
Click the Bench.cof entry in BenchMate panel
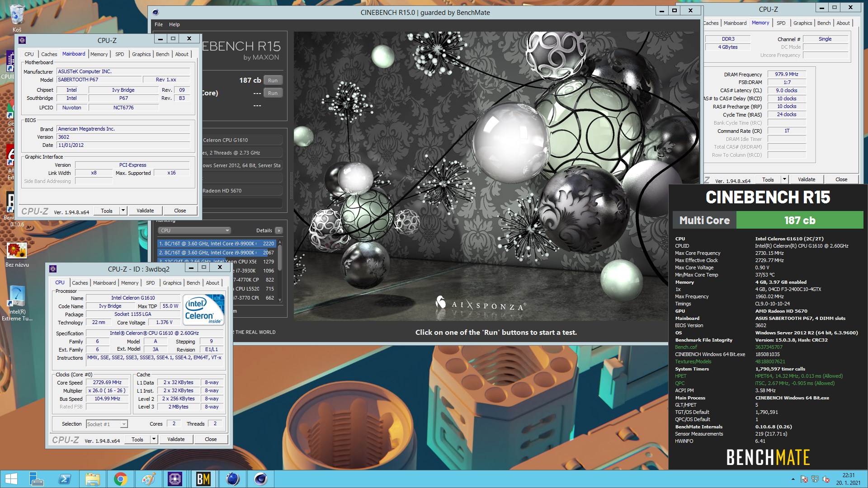pyautogui.click(x=686, y=347)
